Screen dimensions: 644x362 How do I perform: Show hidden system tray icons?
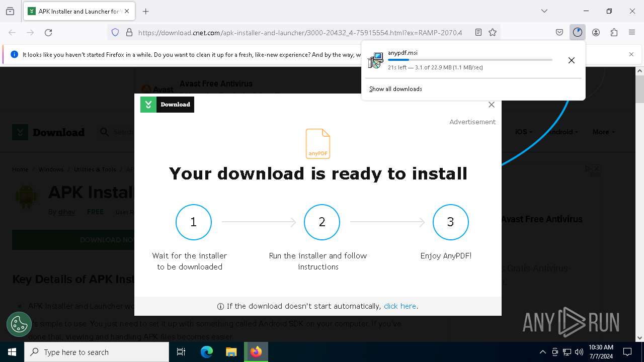point(542,352)
